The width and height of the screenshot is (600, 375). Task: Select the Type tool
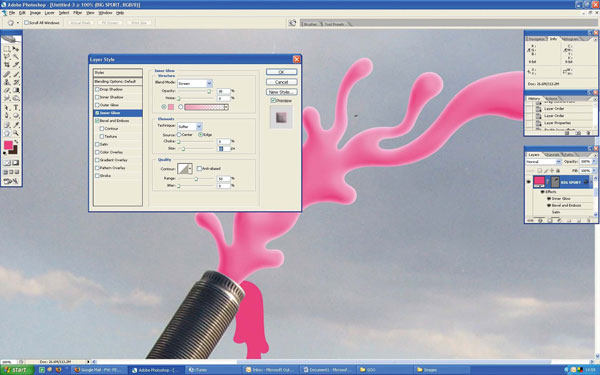pos(16,108)
